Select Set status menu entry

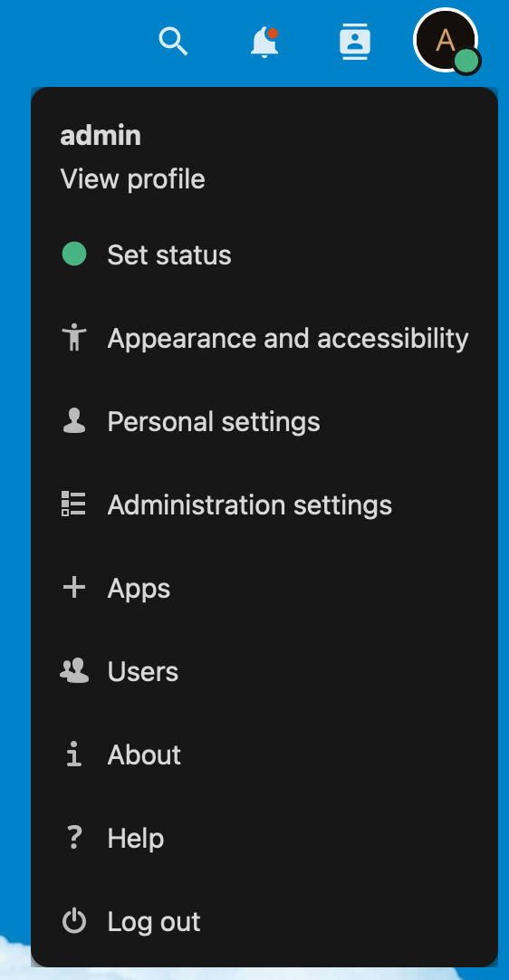pos(264,255)
